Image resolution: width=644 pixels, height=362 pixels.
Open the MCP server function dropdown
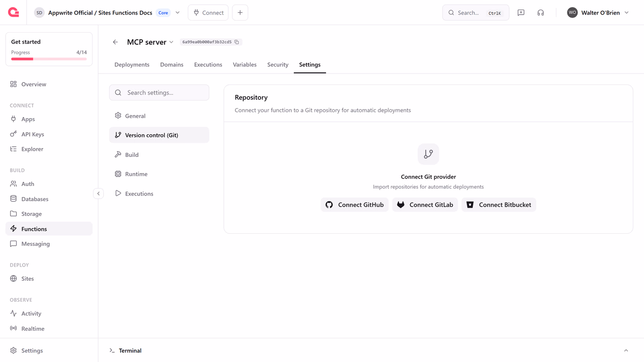pos(171,42)
